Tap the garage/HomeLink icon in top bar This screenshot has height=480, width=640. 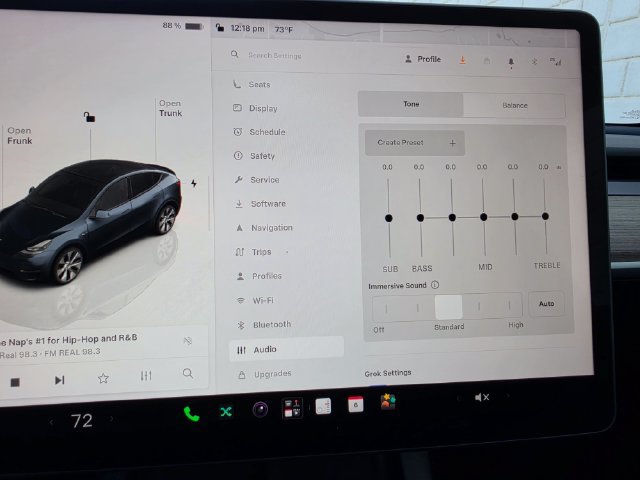487,61
